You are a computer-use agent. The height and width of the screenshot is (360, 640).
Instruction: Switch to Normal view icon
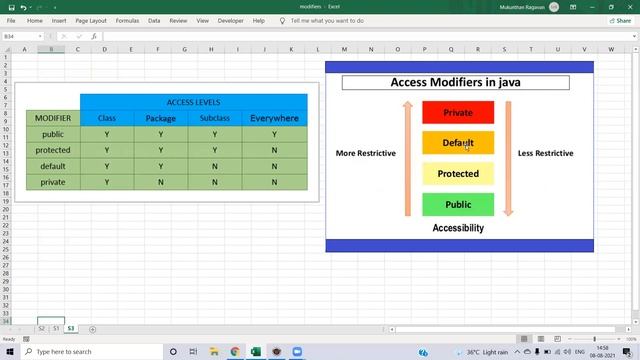click(x=524, y=339)
